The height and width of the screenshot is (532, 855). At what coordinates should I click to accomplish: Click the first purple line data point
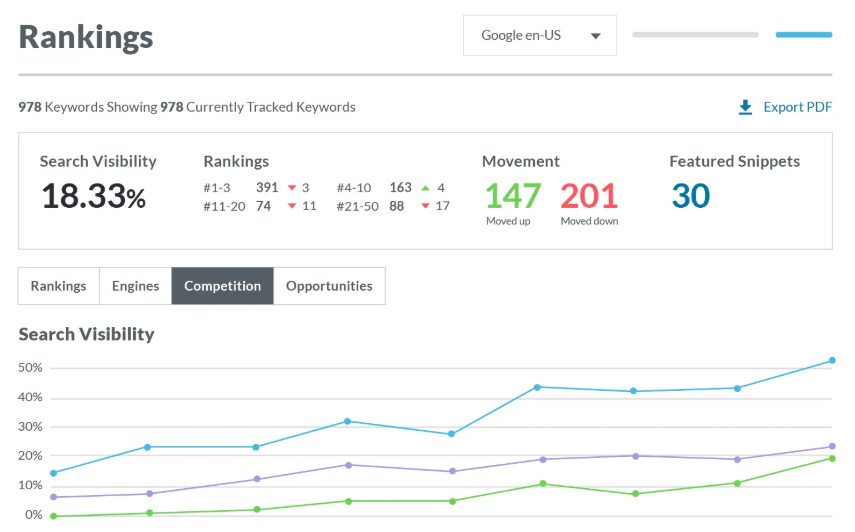(53, 497)
